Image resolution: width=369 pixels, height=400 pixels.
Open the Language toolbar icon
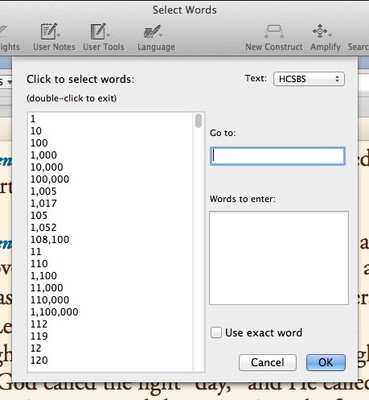(153, 32)
